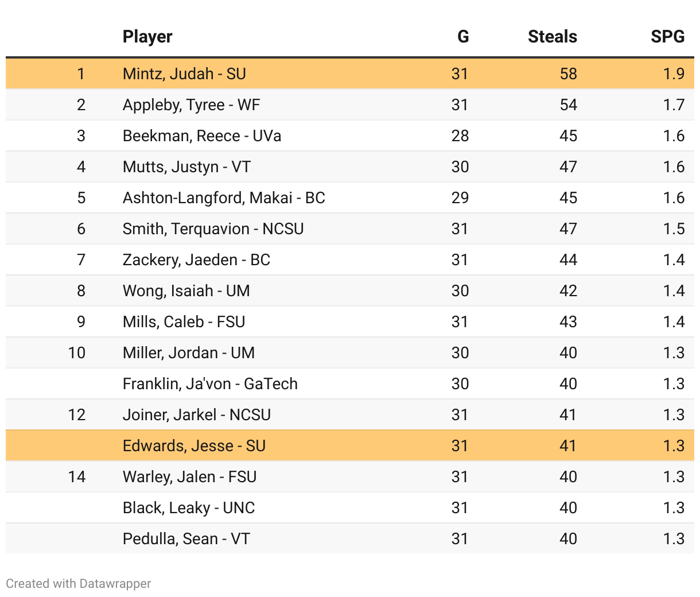The height and width of the screenshot is (597, 700).
Task: Click Beekman, Reece - UVa entry
Action: tap(202, 136)
